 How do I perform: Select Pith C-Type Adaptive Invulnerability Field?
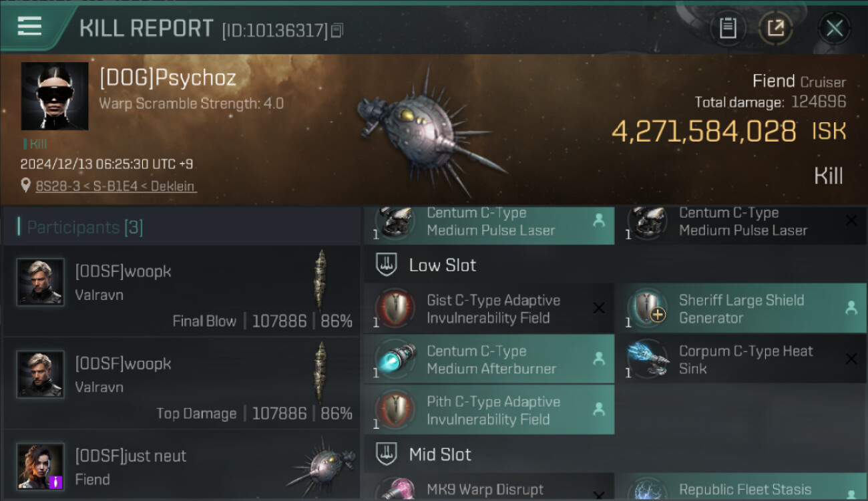(x=489, y=410)
